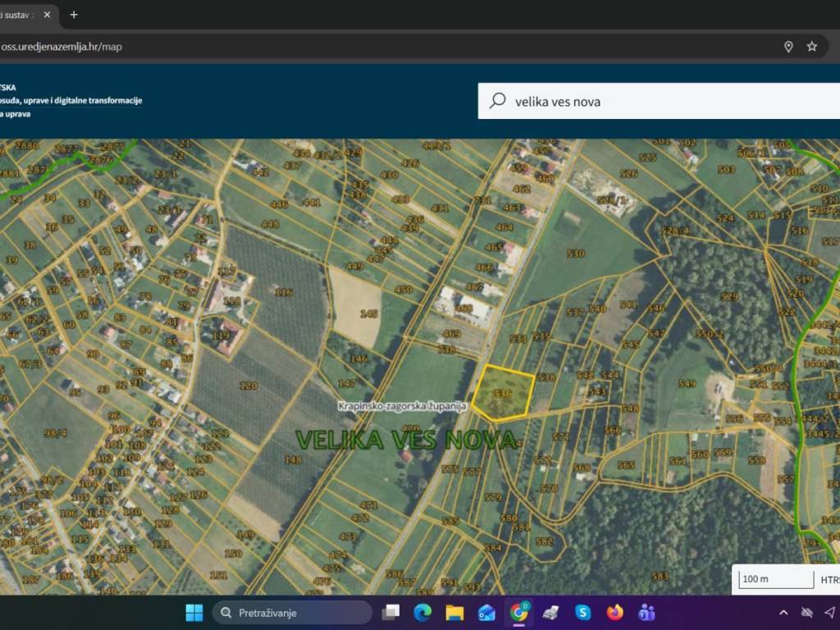This screenshot has width=840, height=630.
Task: Open Skype from the taskbar
Action: click(x=582, y=613)
